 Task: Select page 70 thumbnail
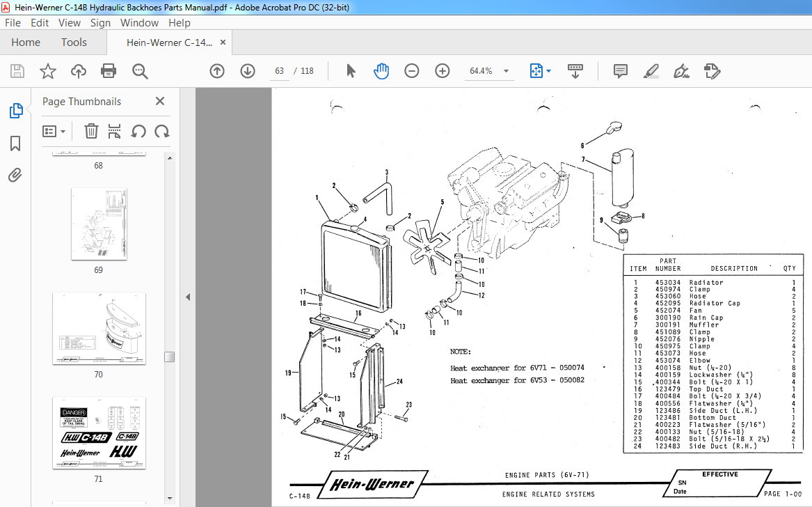99,328
